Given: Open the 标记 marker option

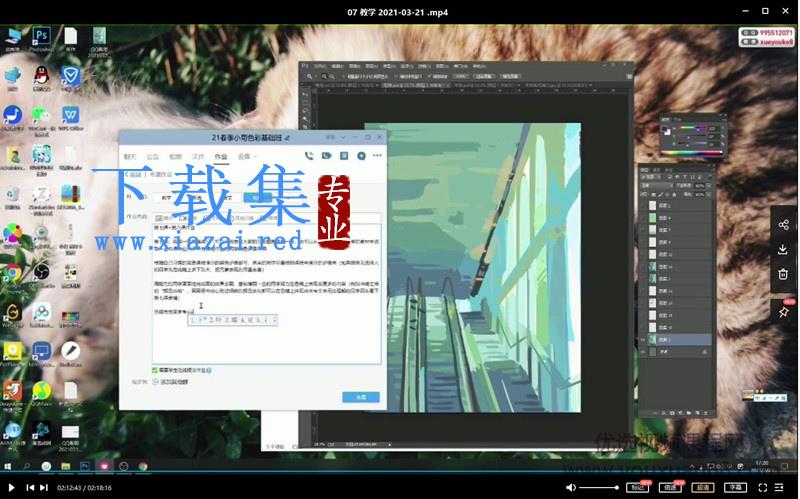Looking at the screenshot, I should point(637,488).
